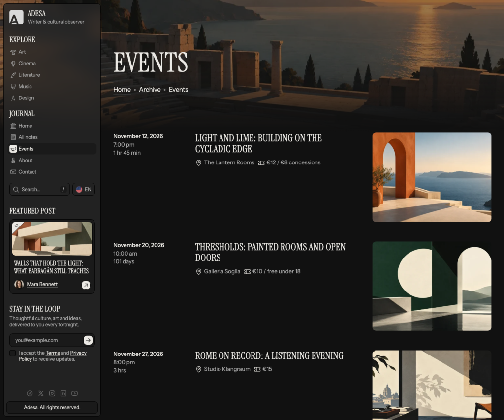Viewport: 504px width, 420px height.
Task: Select Events in the Journal sidebar menu
Action: point(53,149)
